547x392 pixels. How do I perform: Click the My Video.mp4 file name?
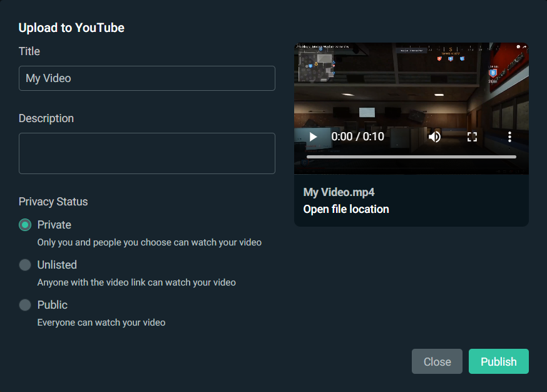point(339,192)
